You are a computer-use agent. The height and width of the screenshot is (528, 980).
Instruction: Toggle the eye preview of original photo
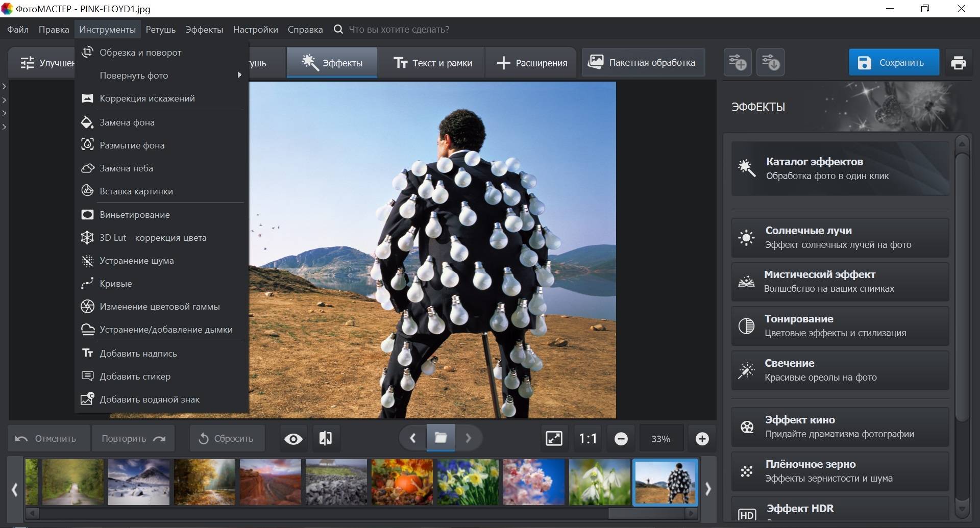pos(293,439)
